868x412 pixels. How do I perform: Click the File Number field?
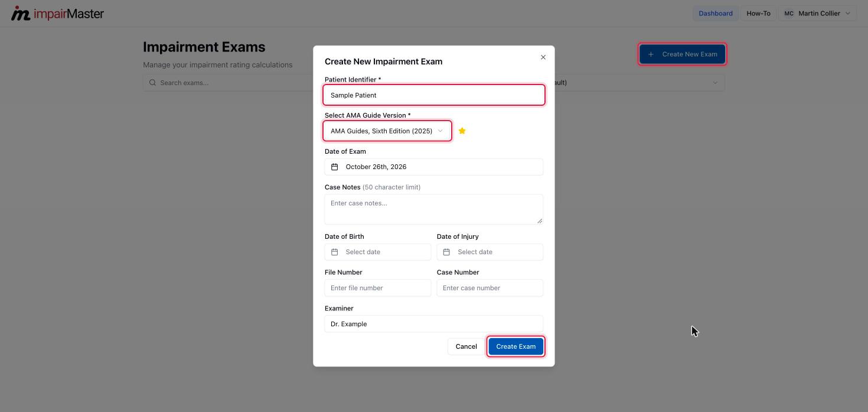378,288
